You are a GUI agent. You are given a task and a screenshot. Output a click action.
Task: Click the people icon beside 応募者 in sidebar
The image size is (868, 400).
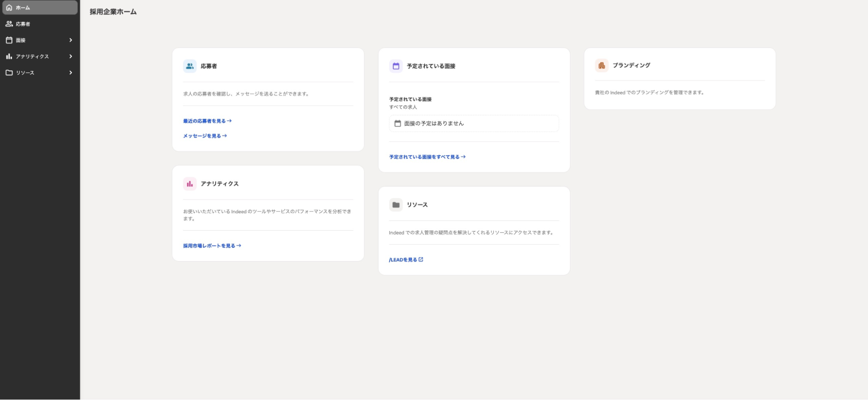point(9,24)
